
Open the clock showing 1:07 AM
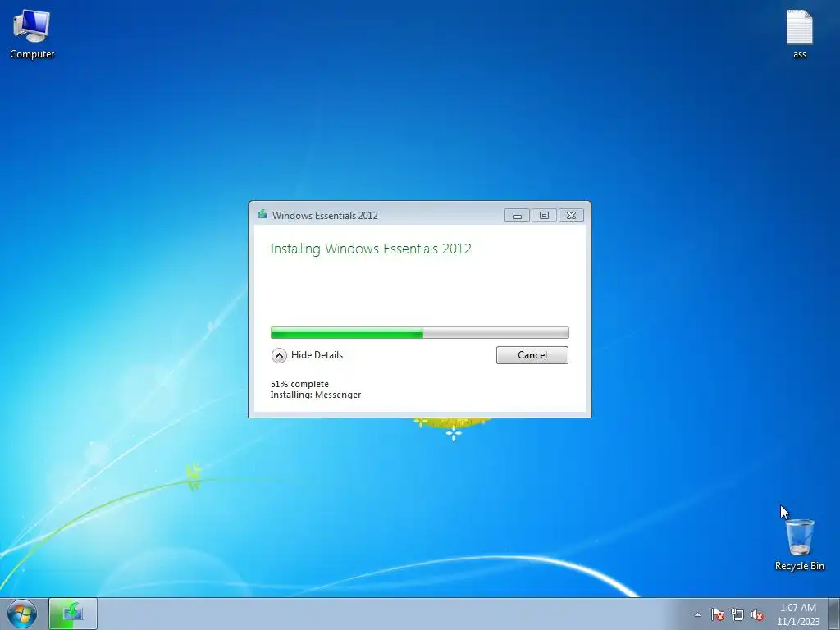798,614
